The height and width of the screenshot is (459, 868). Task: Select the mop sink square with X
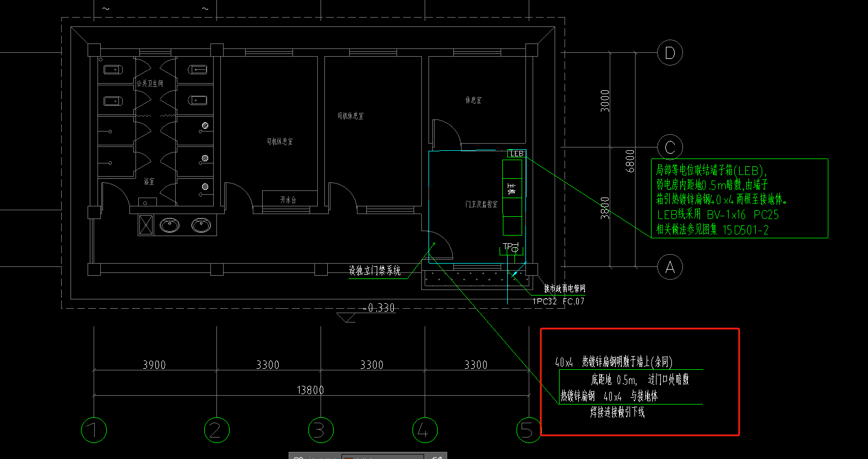point(146,225)
